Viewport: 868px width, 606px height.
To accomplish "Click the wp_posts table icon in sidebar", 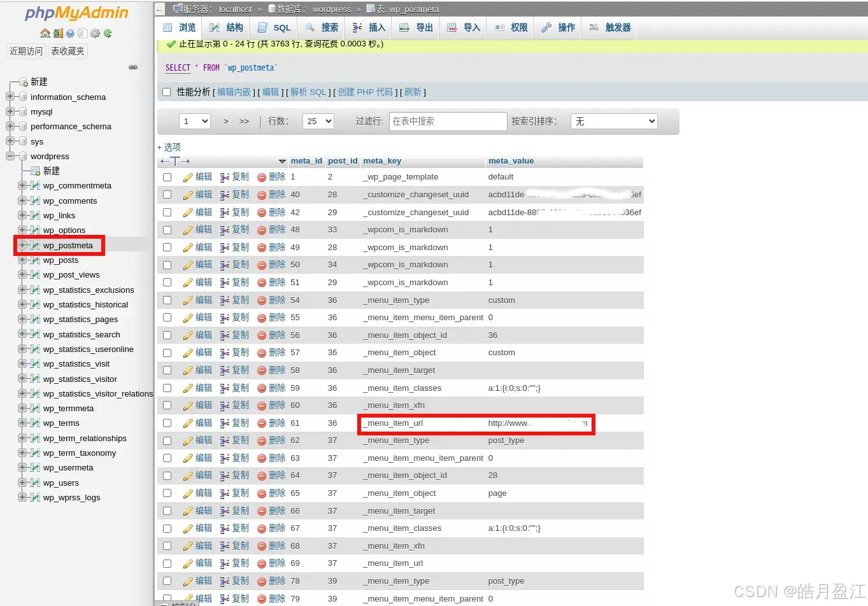I will tap(35, 260).
